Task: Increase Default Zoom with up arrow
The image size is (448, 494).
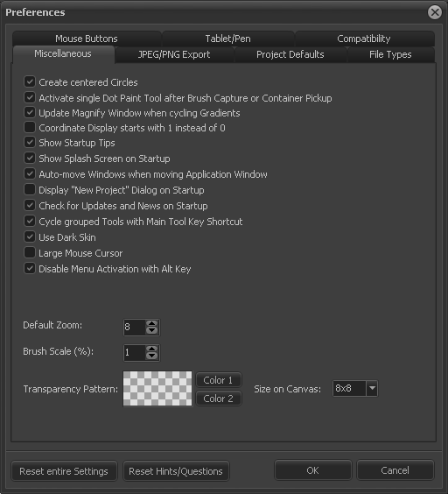Action: point(151,323)
